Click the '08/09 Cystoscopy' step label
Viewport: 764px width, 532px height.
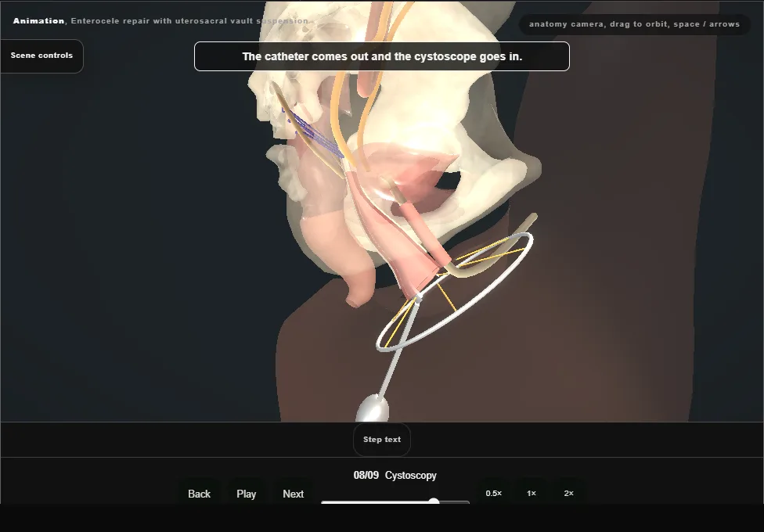tap(395, 476)
